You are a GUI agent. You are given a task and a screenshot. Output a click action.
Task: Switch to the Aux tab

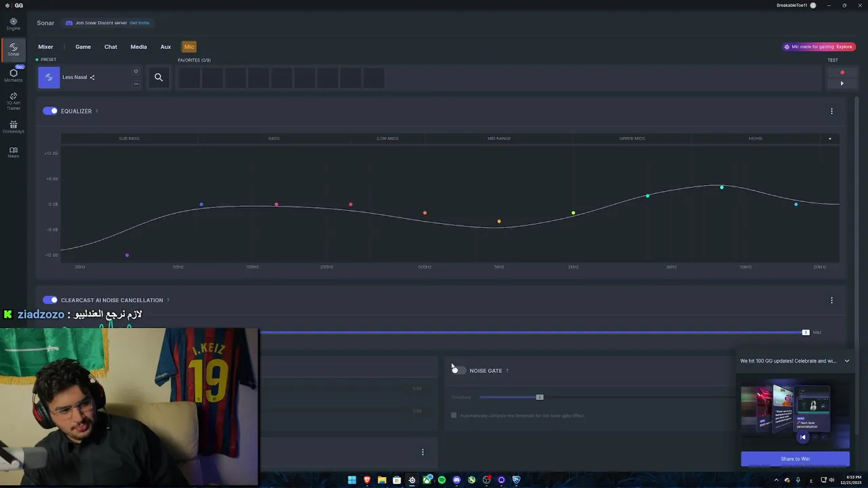(165, 47)
